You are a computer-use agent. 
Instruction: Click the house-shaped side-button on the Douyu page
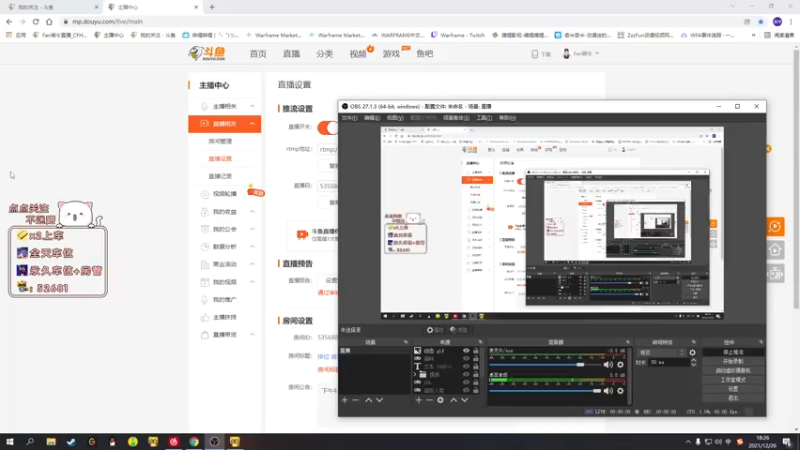(775, 250)
